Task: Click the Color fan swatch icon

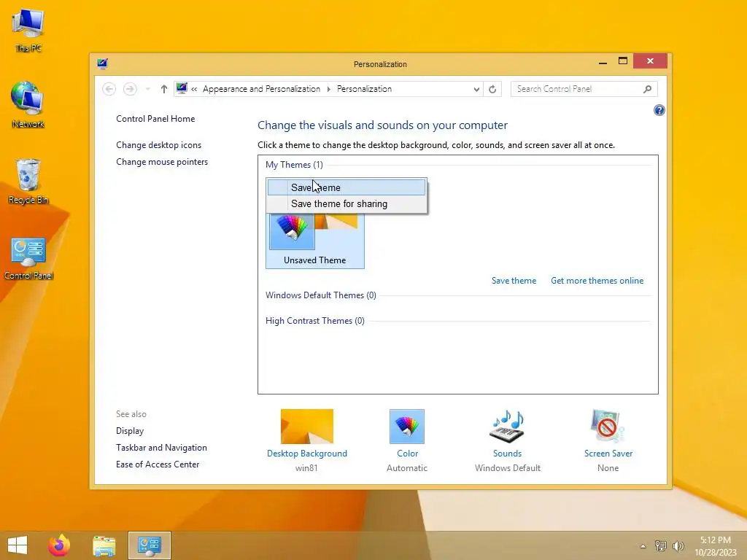Action: click(407, 426)
